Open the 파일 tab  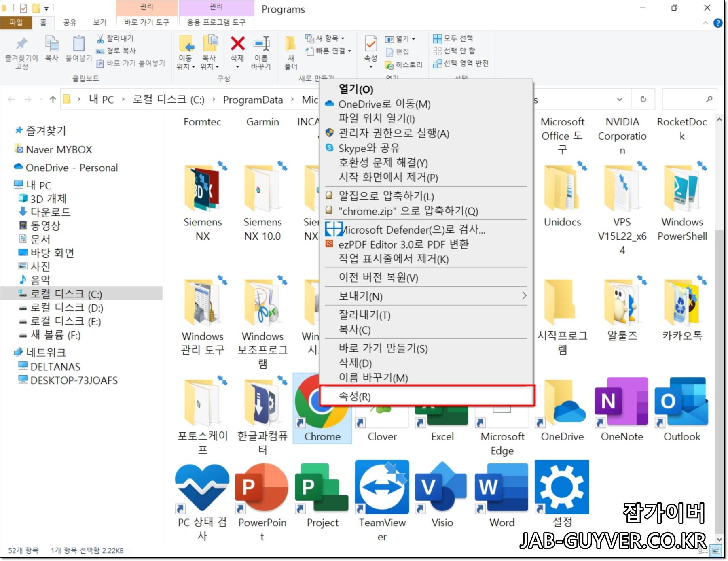coord(16,22)
